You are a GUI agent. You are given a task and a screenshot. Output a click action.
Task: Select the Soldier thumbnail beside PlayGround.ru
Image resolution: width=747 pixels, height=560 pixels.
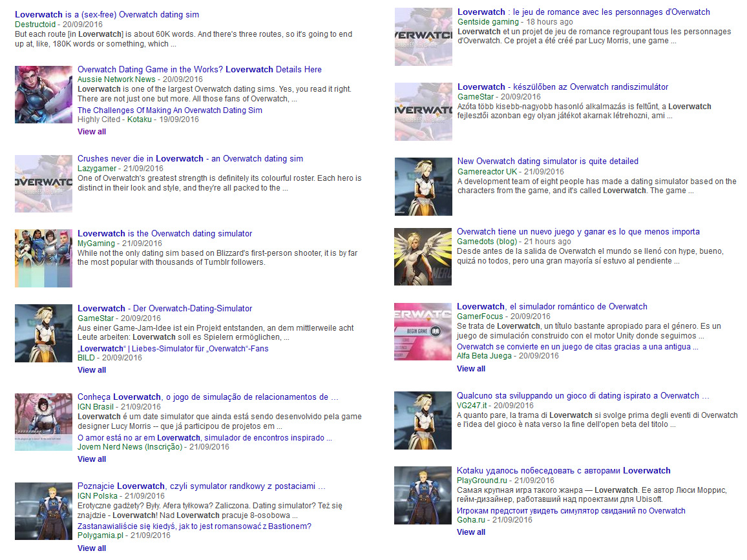(423, 495)
